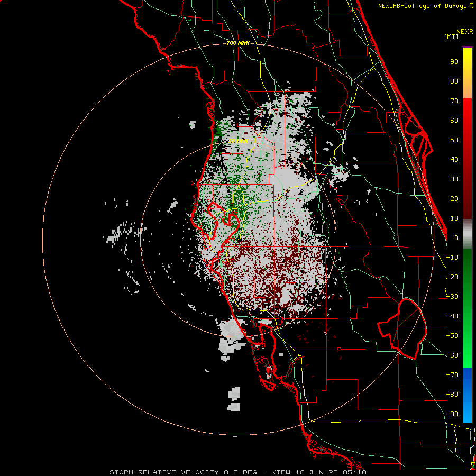Viewport: 476px width, 476px height.
Task: Click the blue bottom segment of the color bar
Action: pyautogui.click(x=467, y=396)
